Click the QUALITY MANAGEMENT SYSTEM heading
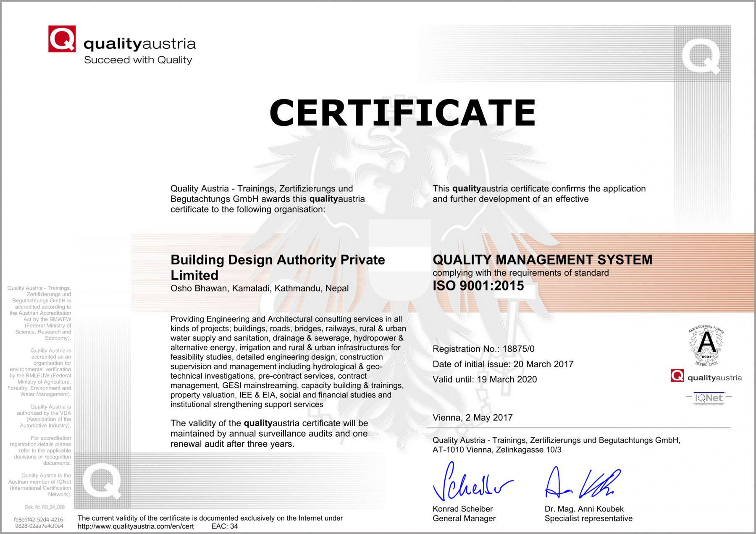756x534 pixels. coord(542,260)
